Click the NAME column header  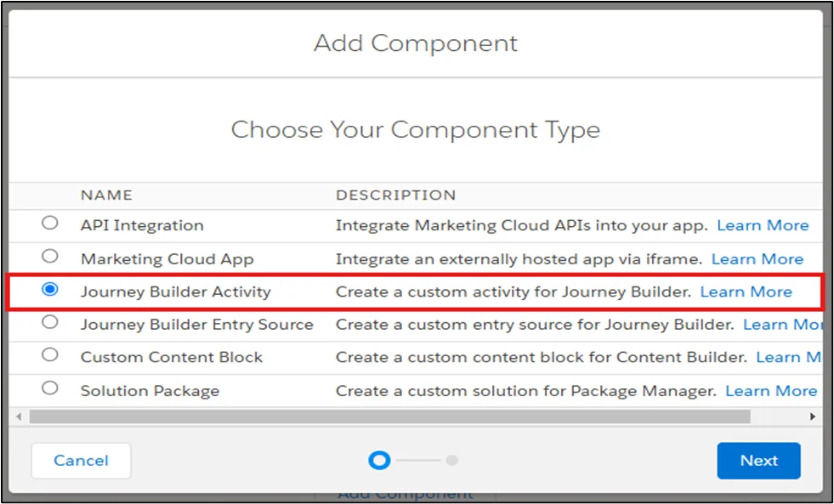click(x=106, y=195)
